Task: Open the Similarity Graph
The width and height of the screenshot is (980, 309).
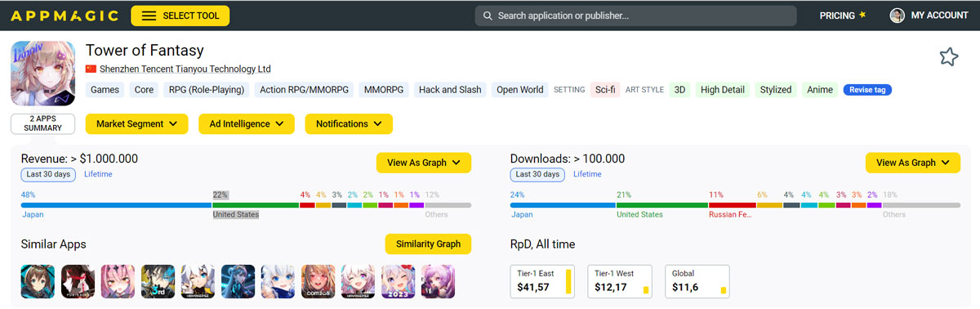Action: tap(428, 244)
